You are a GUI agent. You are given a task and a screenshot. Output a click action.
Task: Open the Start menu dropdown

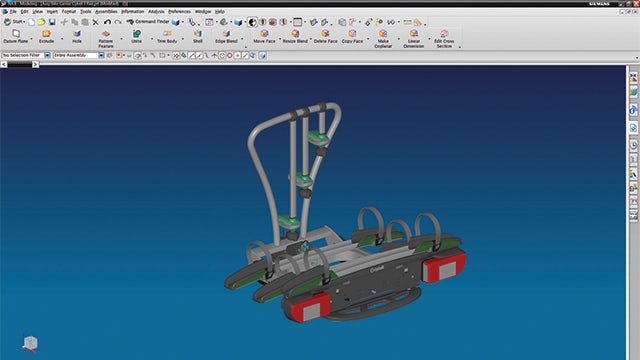(x=14, y=22)
